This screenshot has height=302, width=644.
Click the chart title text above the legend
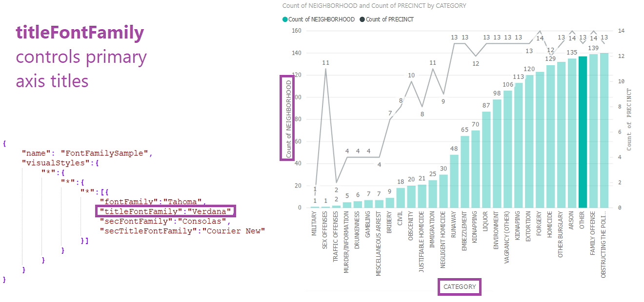tap(374, 6)
